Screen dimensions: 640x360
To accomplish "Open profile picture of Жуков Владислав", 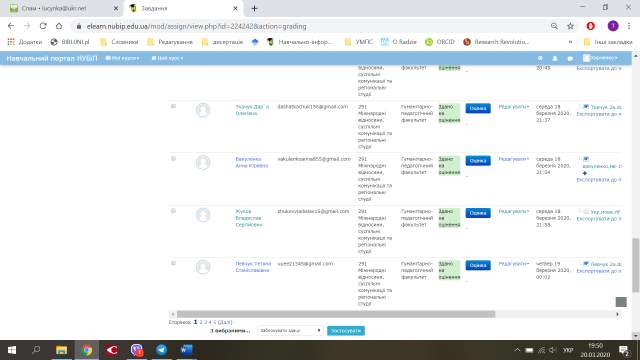I will tap(203, 215).
